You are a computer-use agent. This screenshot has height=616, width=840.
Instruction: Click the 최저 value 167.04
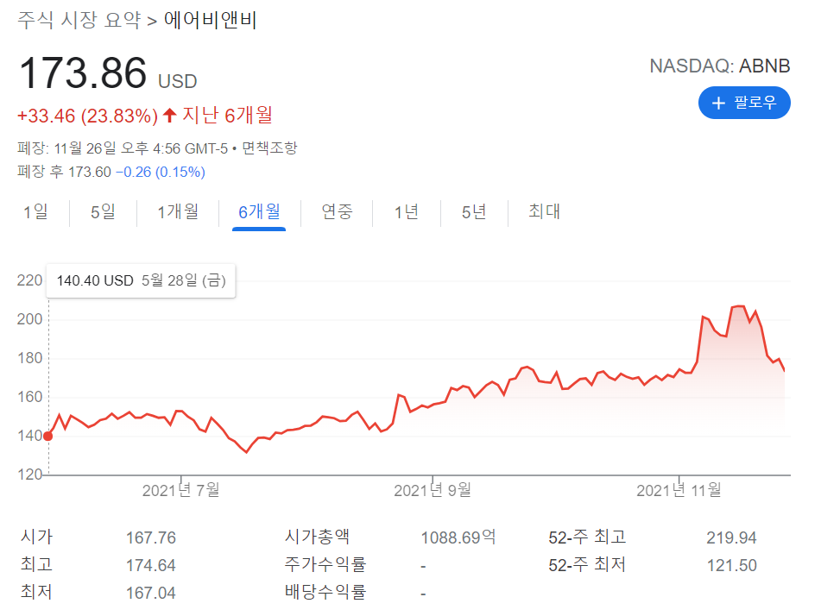tap(150, 593)
